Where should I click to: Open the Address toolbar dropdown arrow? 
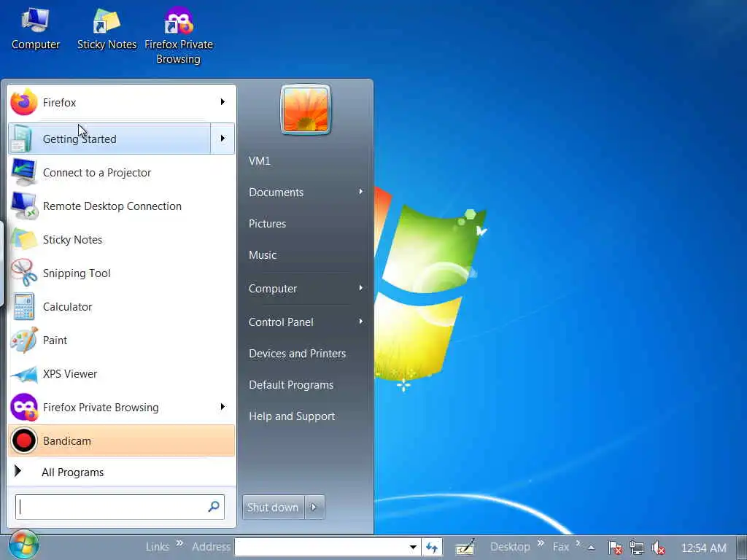tap(413, 547)
